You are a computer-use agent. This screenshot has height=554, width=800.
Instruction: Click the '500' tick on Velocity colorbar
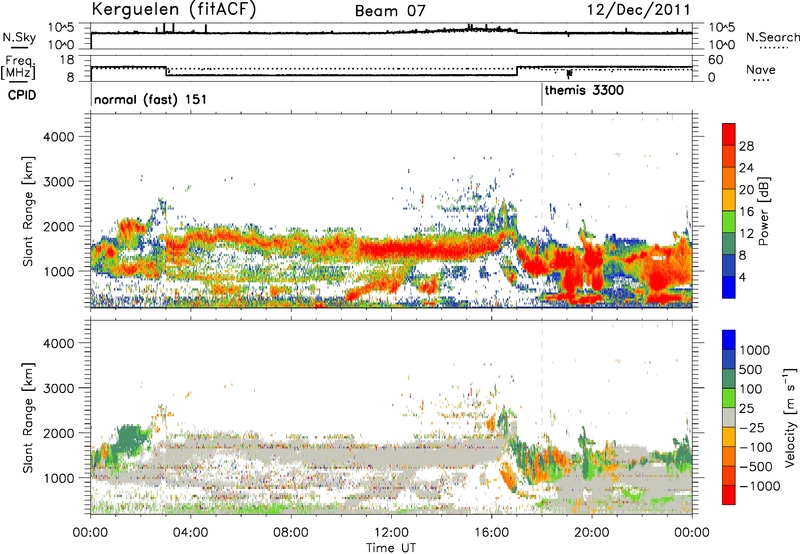point(751,369)
